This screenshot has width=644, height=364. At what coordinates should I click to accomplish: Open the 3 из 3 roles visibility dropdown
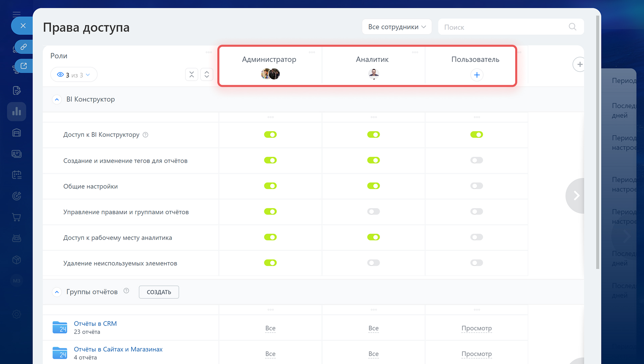(x=74, y=75)
